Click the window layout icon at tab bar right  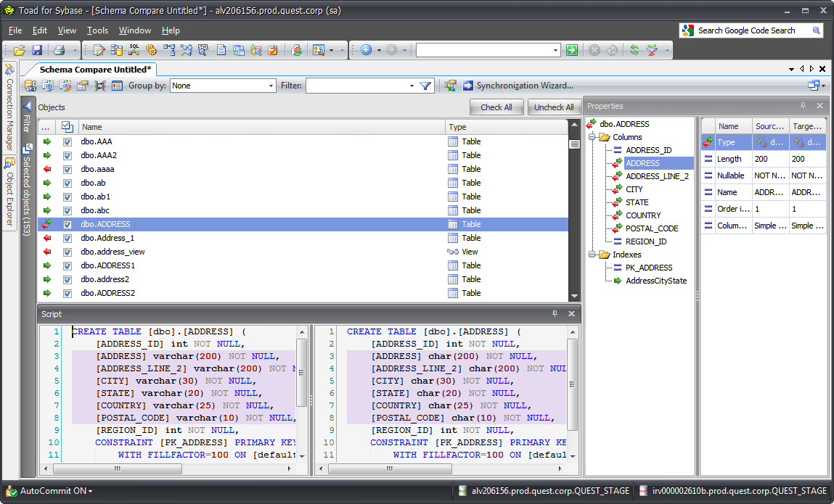(x=814, y=85)
